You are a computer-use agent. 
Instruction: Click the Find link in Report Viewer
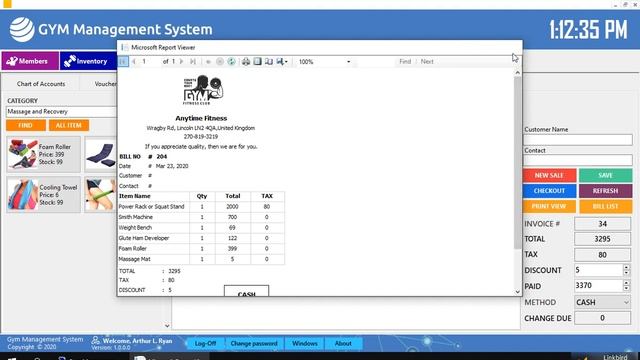405,62
